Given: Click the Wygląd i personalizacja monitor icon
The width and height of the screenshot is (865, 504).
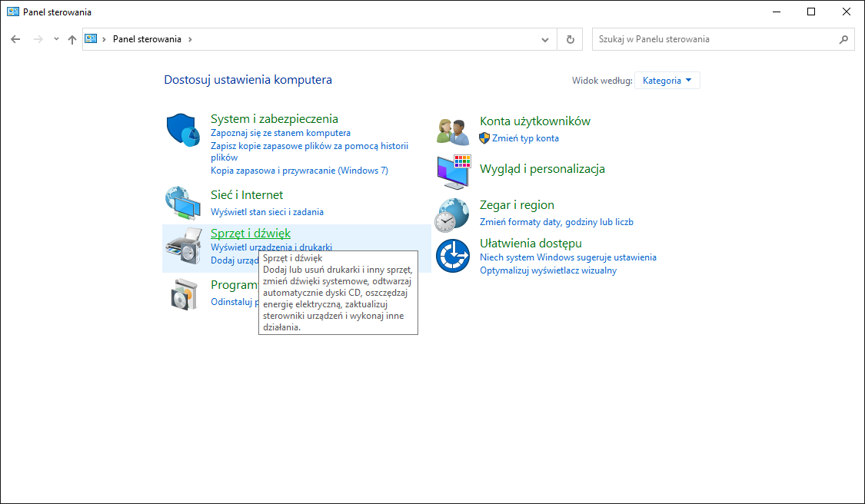Looking at the screenshot, I should point(454,171).
